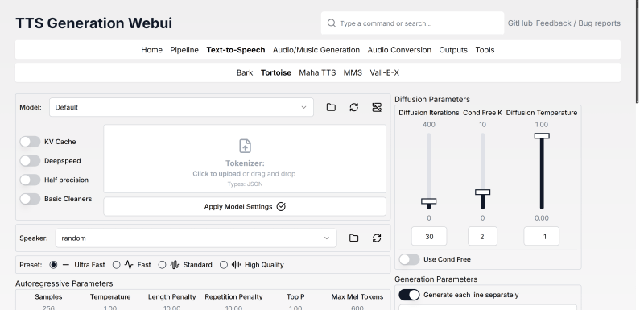Screen dimensions: 644x310
Task: Select the High Quality preset radio
Action: (224, 265)
